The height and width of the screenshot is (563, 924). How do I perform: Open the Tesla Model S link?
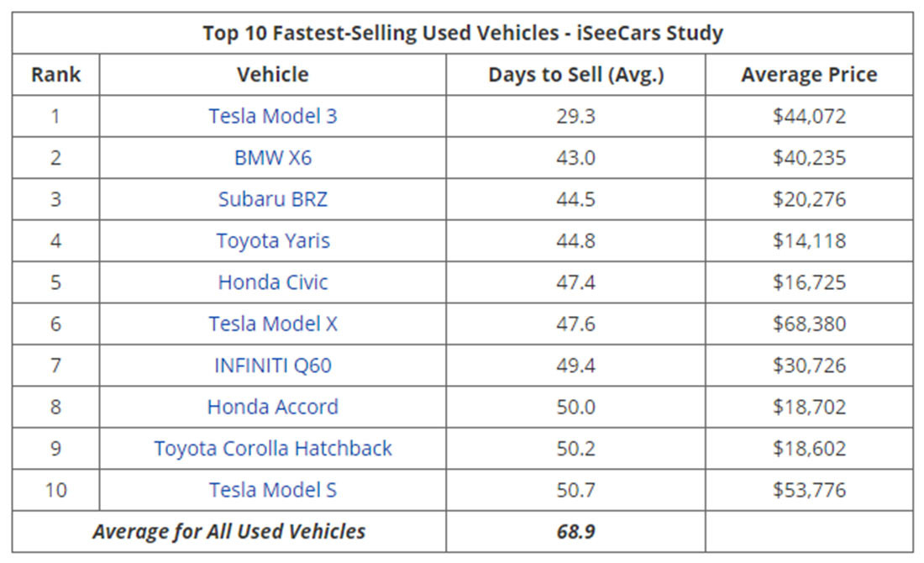273,490
